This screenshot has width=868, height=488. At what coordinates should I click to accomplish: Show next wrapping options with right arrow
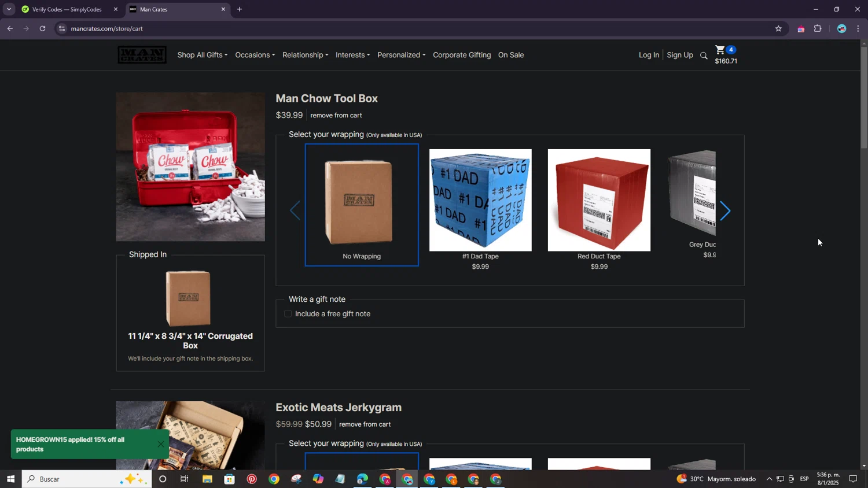pyautogui.click(x=725, y=210)
